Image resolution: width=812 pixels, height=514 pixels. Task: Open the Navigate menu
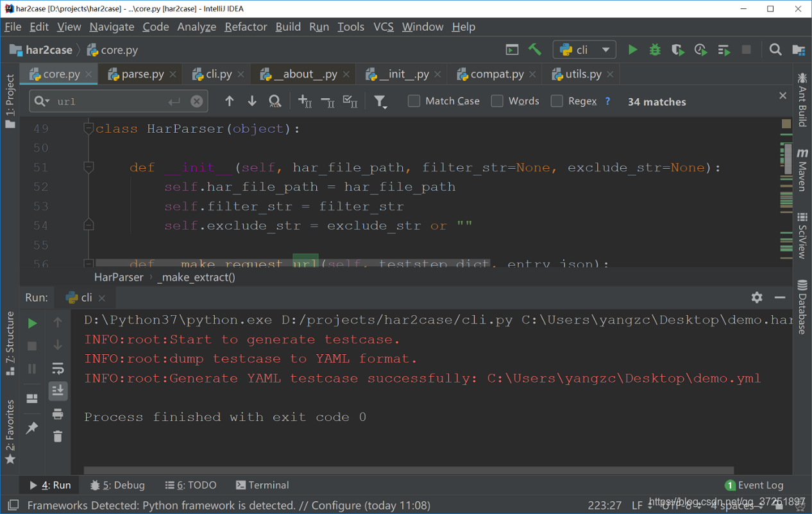(112, 27)
